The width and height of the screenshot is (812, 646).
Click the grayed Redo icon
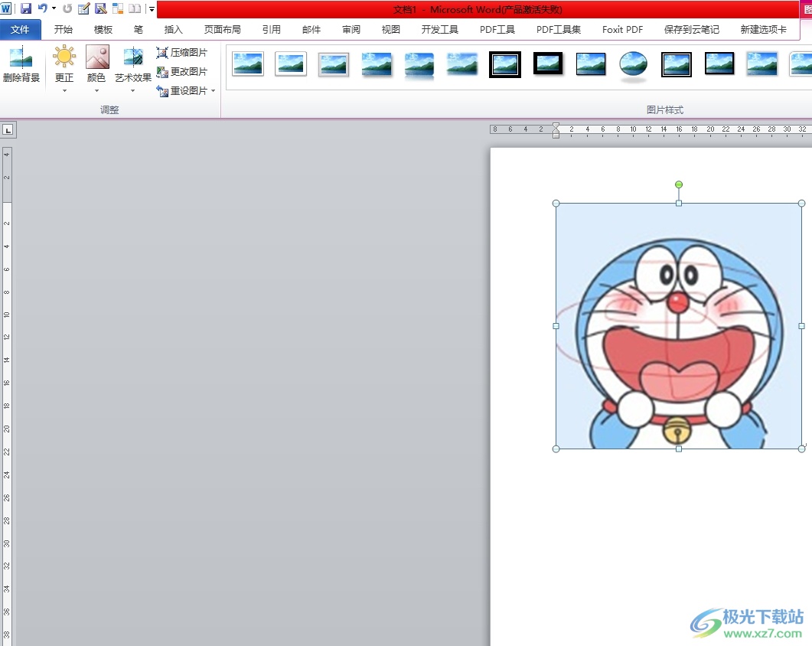point(67,8)
